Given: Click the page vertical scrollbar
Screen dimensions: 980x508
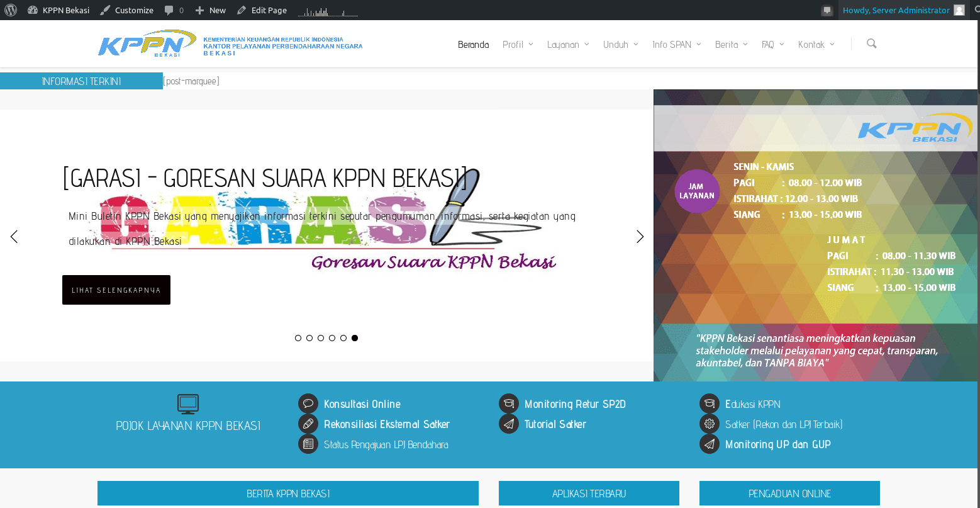Looking at the screenshot, I should pos(979,264).
